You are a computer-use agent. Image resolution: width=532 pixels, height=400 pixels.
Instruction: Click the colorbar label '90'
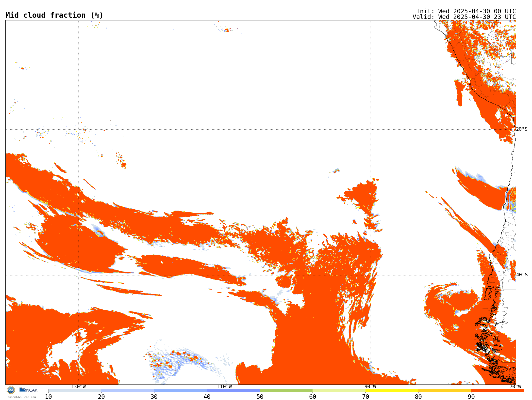pyautogui.click(x=471, y=397)
